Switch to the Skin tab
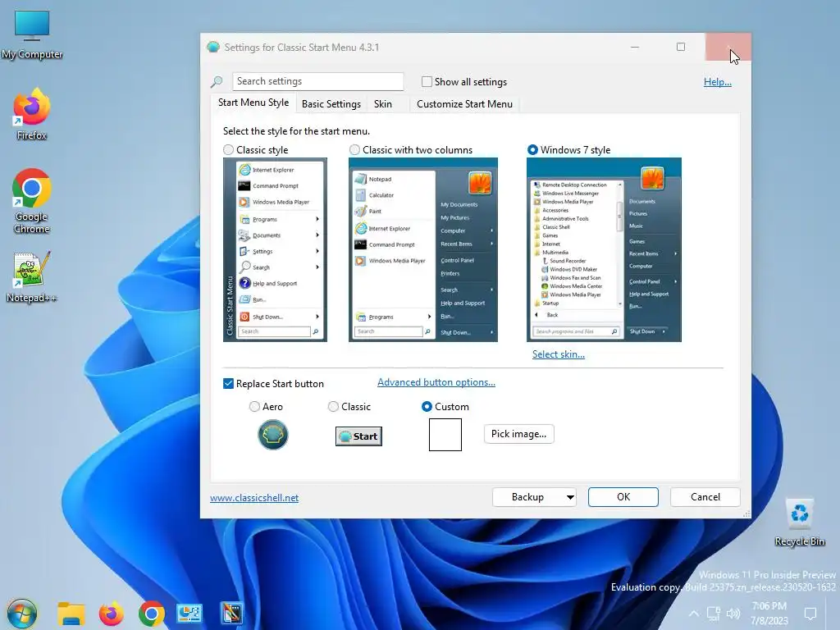Screen dimensions: 840x630 coord(383,104)
